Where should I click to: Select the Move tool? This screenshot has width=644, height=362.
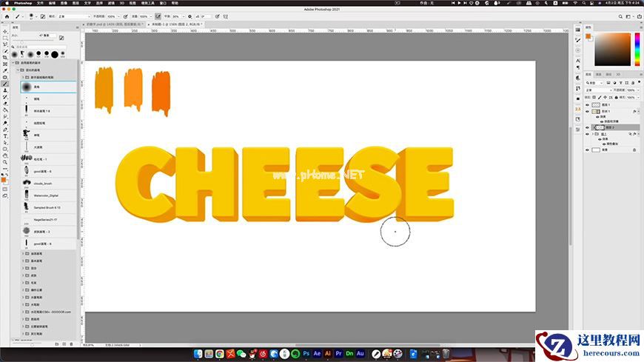5,32
